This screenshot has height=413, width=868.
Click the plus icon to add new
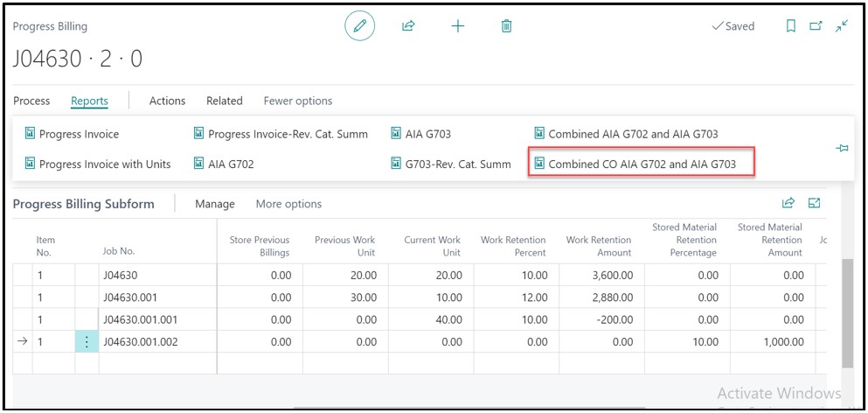(457, 26)
